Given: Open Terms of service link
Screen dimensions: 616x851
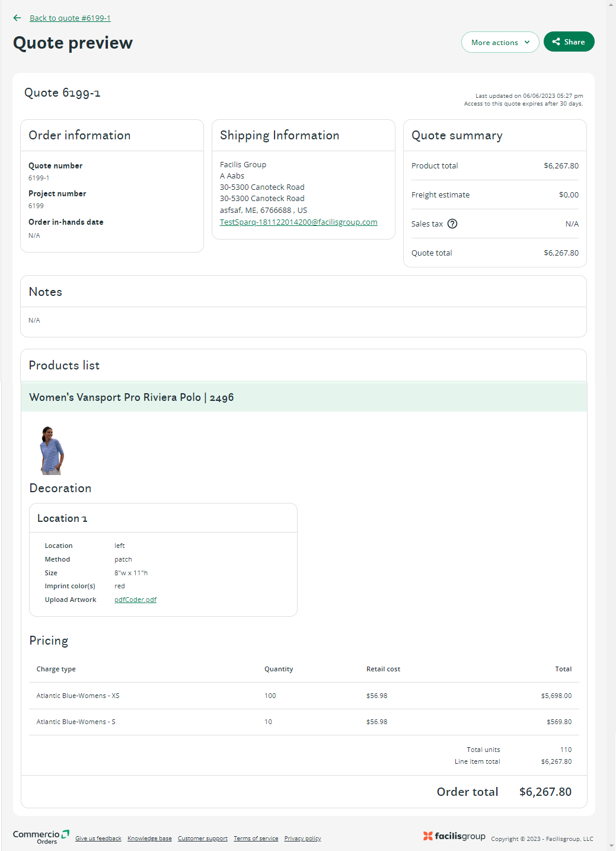Looking at the screenshot, I should (256, 839).
